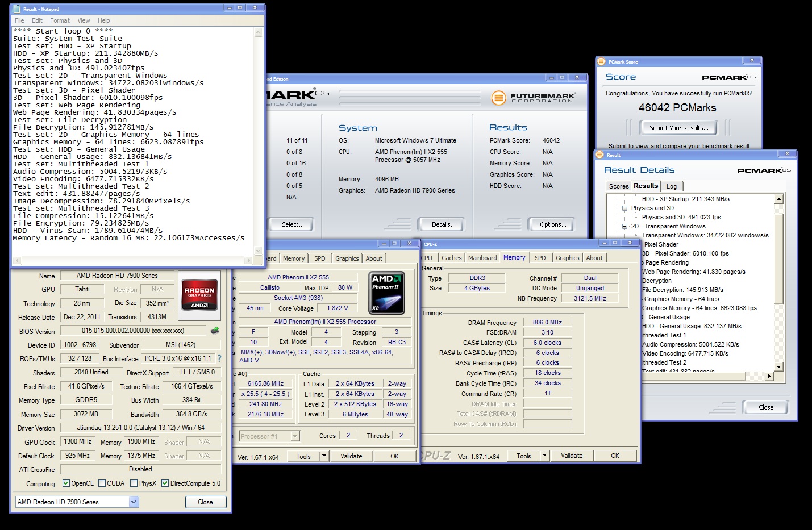Image resolution: width=812 pixels, height=530 pixels.
Task: Open the AMD Radeon HD 7900 Series GPU dropdown
Action: pyautogui.click(x=134, y=502)
